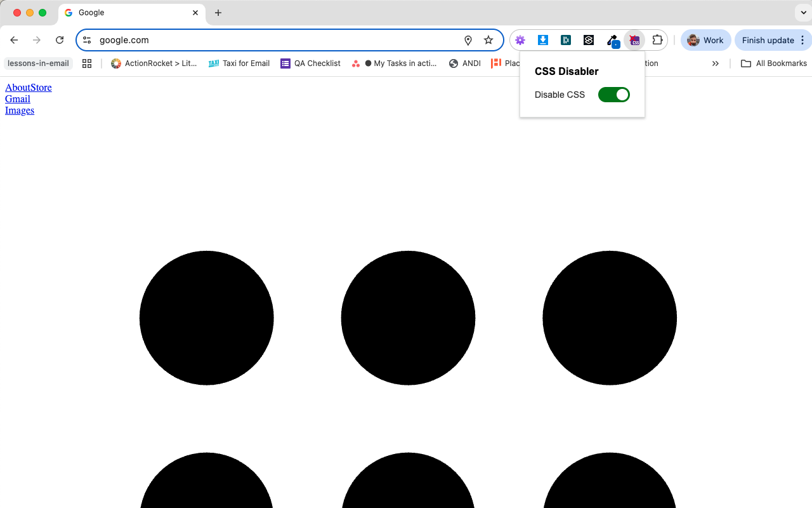Open the CSS Disabler extension icon
The height and width of the screenshot is (508, 812).
point(634,40)
